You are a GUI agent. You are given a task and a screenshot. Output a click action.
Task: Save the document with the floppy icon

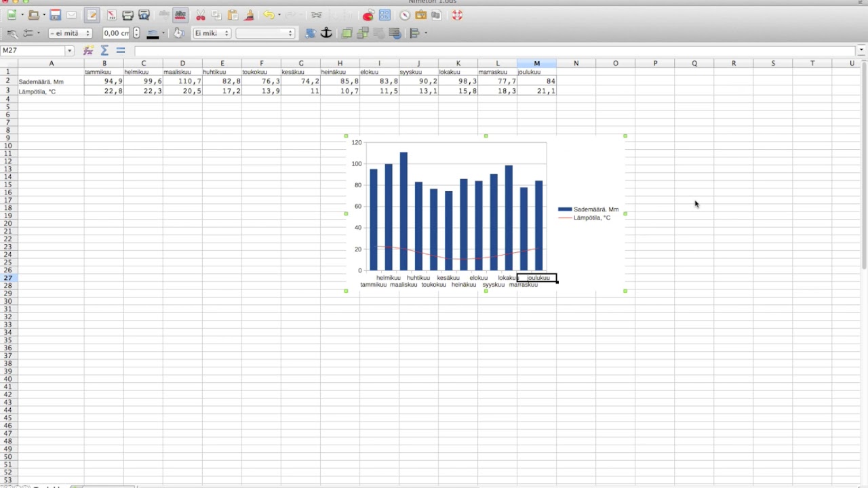point(56,15)
